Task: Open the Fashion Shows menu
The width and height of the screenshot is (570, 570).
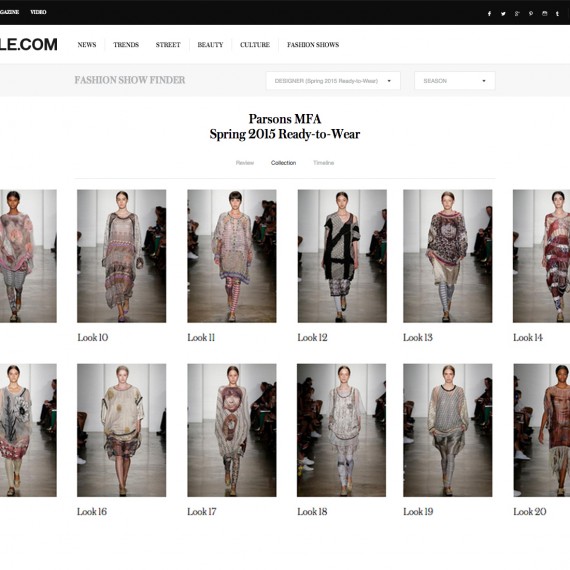Action: click(313, 45)
